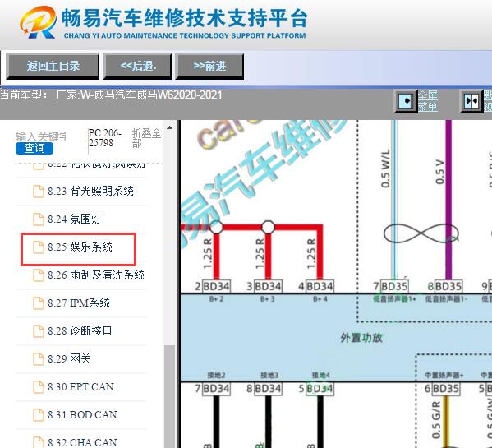The width and height of the screenshot is (492, 448).
Task: Click the sidebar scrollbar thumb
Action: pos(169,396)
